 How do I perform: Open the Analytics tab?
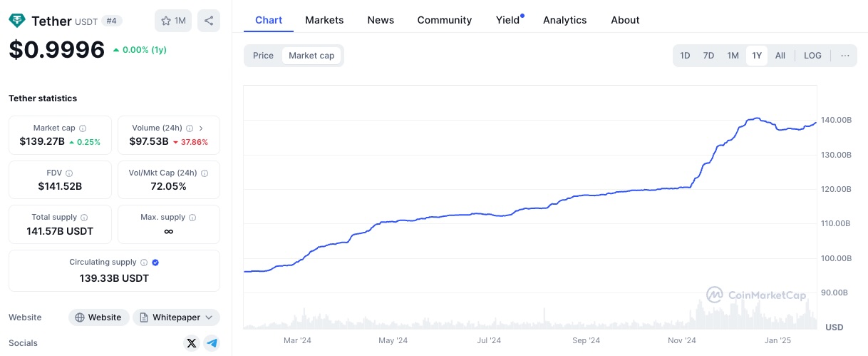tap(564, 20)
